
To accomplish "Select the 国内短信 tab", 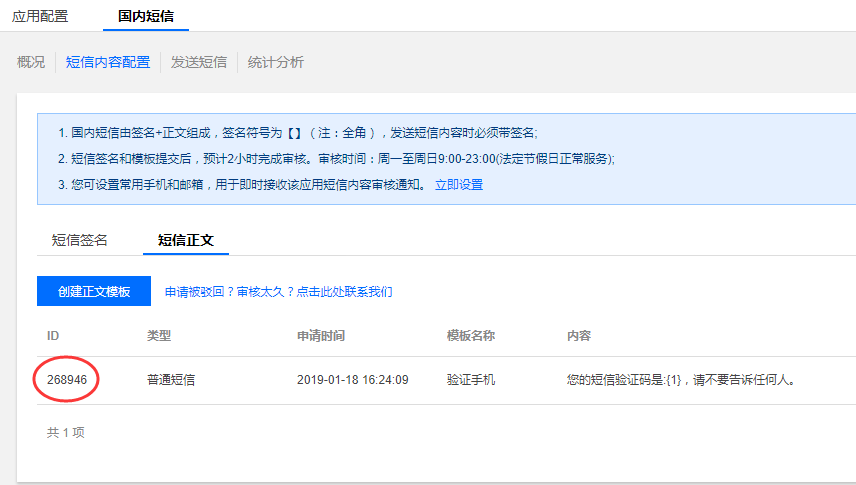I will click(146, 16).
